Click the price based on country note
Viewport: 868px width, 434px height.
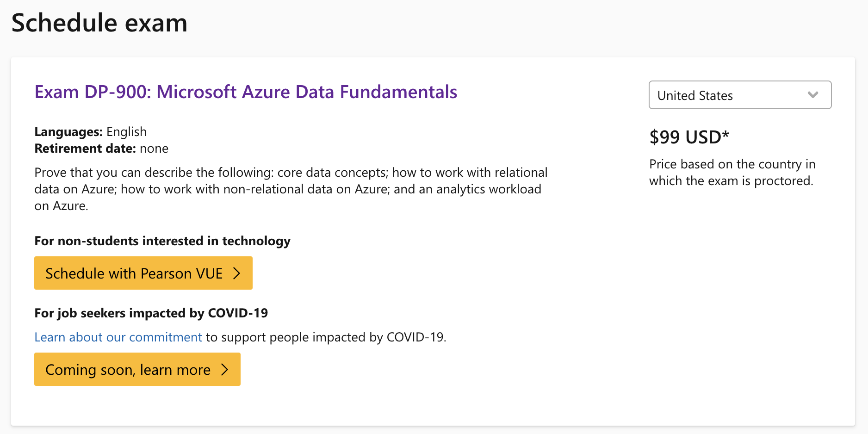point(732,173)
